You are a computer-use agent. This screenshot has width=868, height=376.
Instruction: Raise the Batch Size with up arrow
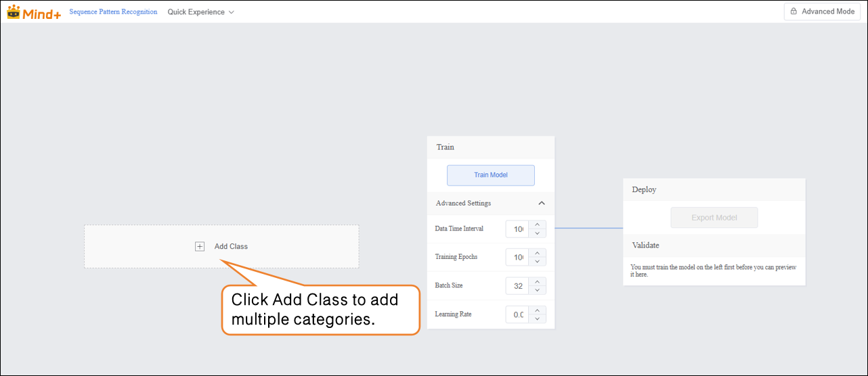[x=536, y=281]
